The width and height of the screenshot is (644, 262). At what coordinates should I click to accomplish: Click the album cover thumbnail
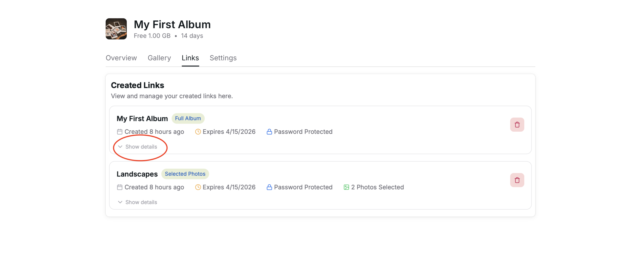tap(116, 29)
